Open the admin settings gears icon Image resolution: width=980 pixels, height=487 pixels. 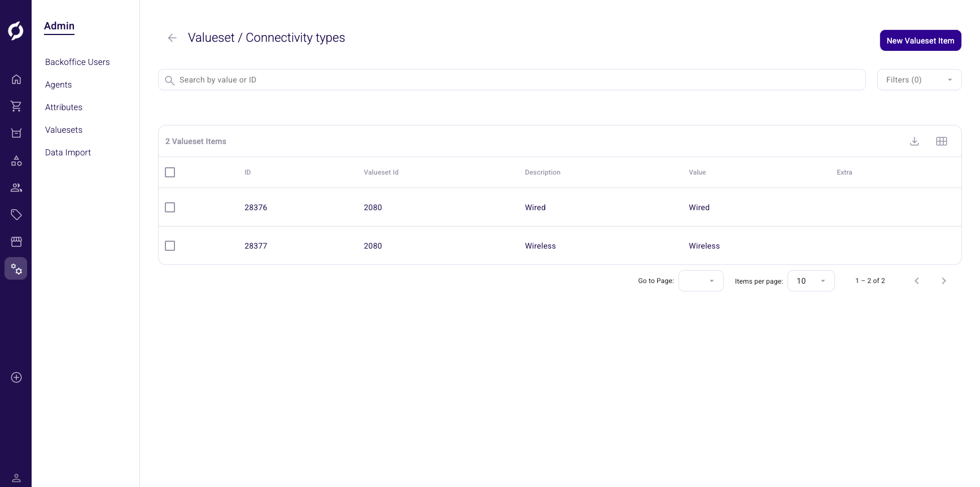click(x=16, y=269)
